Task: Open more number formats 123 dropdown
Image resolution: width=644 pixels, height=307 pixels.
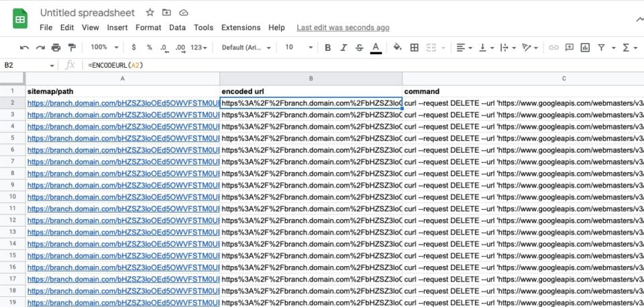Action: click(199, 48)
